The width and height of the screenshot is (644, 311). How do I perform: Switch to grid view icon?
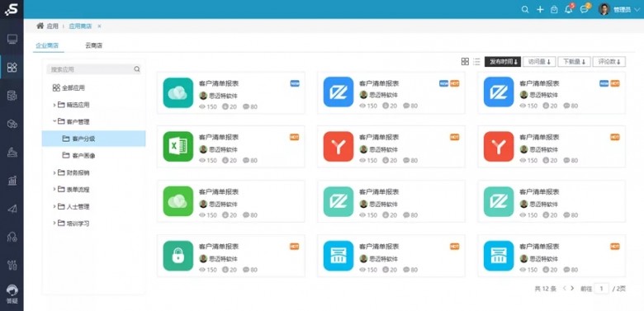pos(465,62)
